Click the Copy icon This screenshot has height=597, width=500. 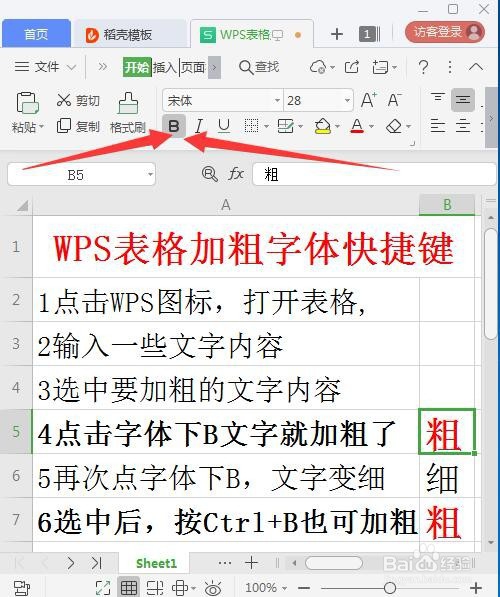pyautogui.click(x=64, y=126)
